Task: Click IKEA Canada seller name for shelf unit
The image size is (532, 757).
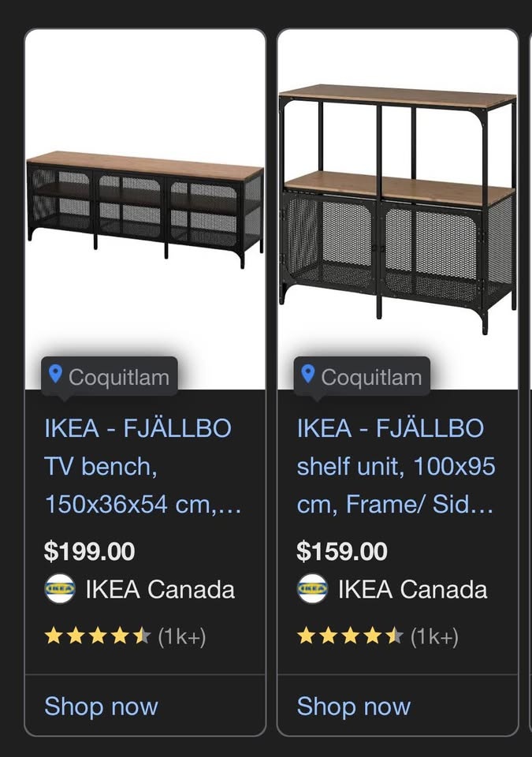Action: pyautogui.click(x=412, y=590)
